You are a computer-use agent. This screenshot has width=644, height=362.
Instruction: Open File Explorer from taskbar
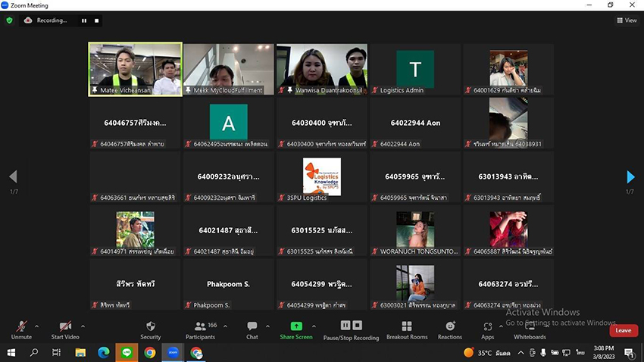click(80, 353)
